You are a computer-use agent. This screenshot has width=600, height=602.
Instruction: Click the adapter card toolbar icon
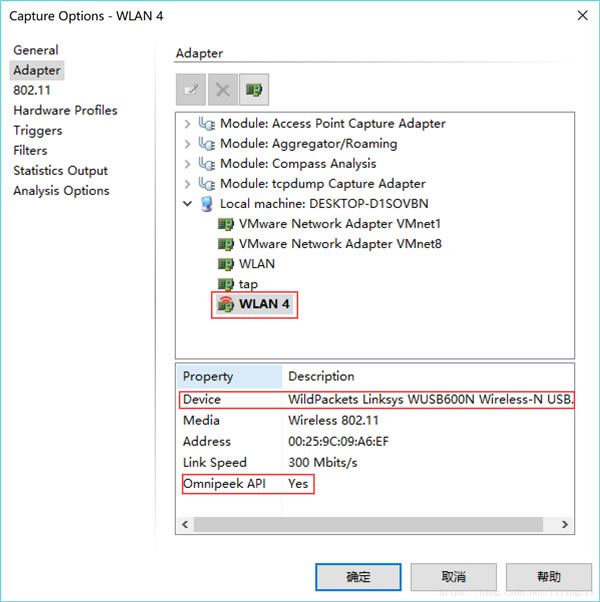tap(255, 90)
